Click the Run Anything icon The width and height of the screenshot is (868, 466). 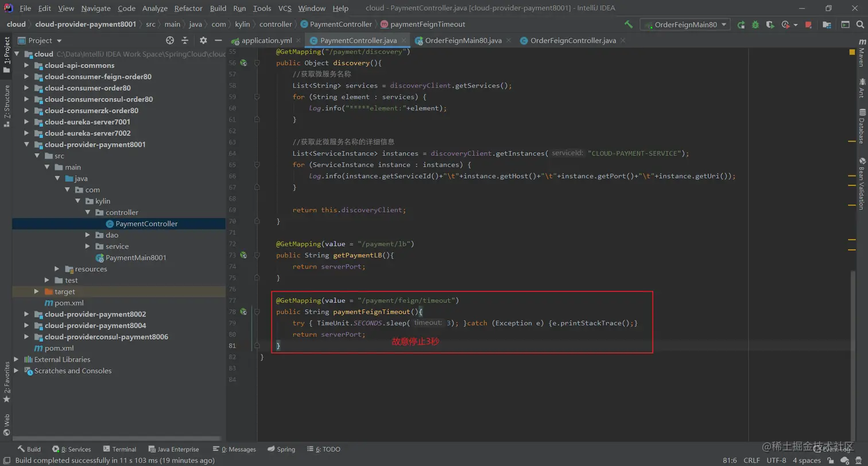(x=846, y=25)
